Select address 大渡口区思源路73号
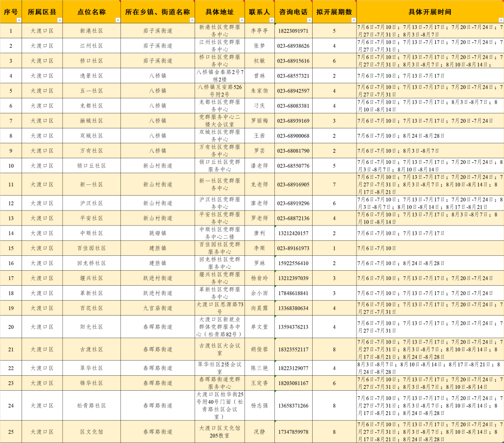The width and height of the screenshot is (504, 443). 220,308
